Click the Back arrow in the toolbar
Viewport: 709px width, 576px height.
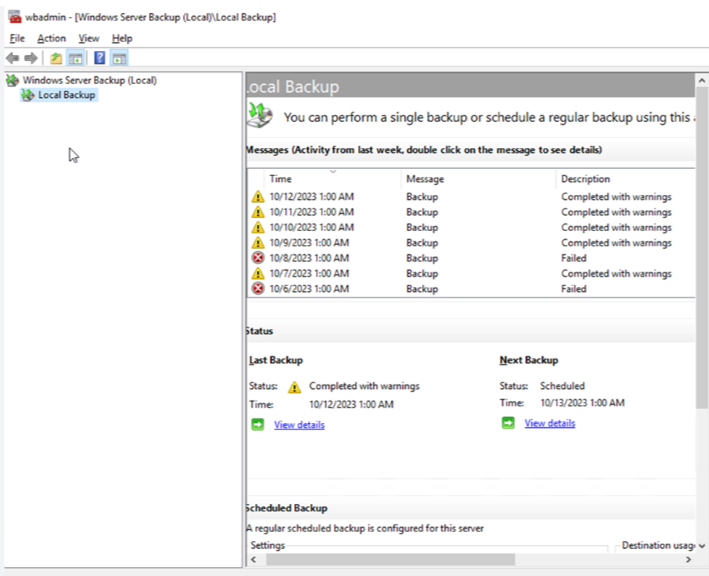tap(12, 58)
